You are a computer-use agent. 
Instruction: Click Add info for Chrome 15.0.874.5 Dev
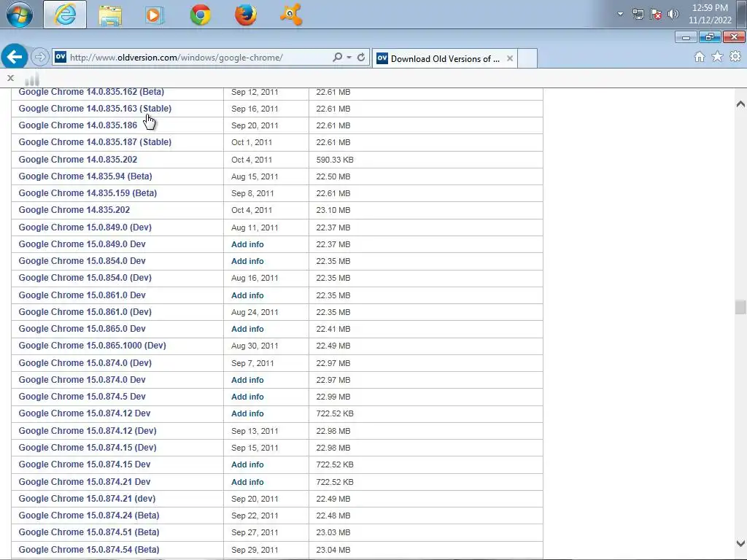[x=247, y=397]
